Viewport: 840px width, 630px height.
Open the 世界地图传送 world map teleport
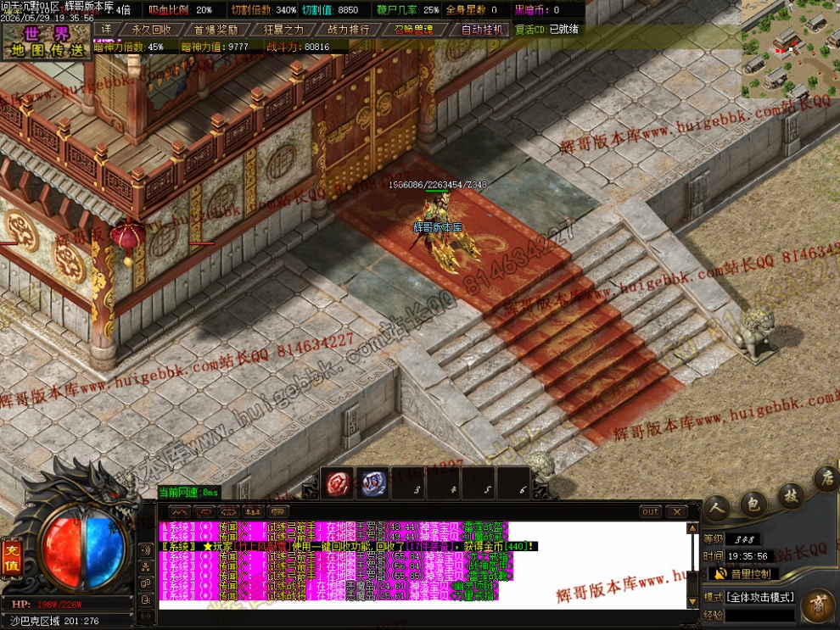point(47,42)
